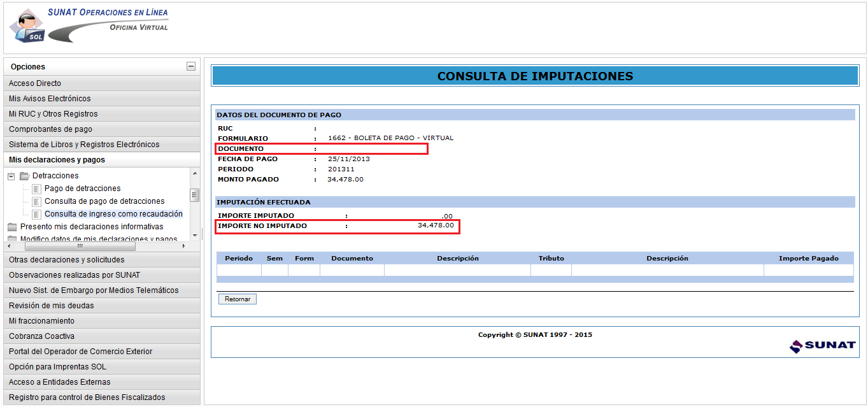Open Consulta de ingreso como recaudación
This screenshot has width=868, height=407.
coord(113,214)
